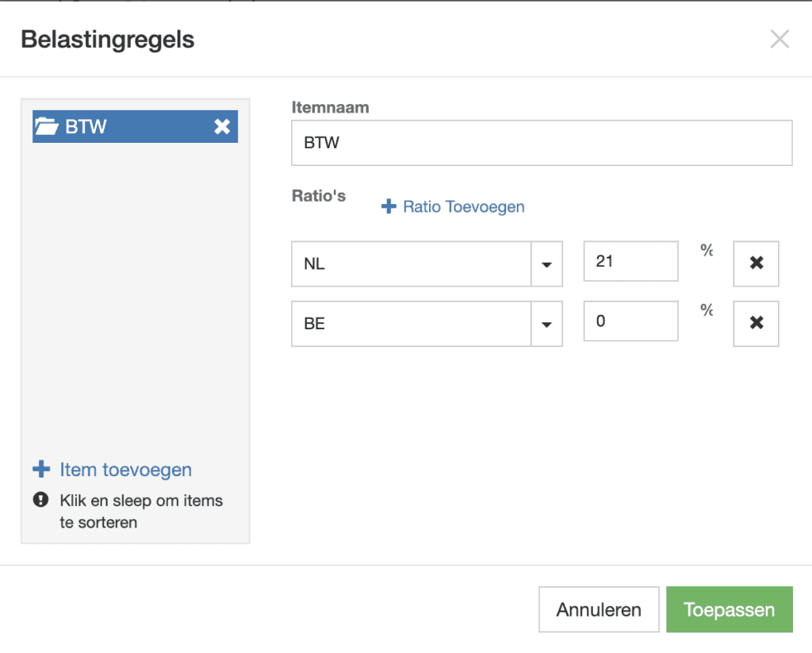This screenshot has height=653, width=812.
Task: Expand the BE dropdown arrow
Action: coord(546,325)
